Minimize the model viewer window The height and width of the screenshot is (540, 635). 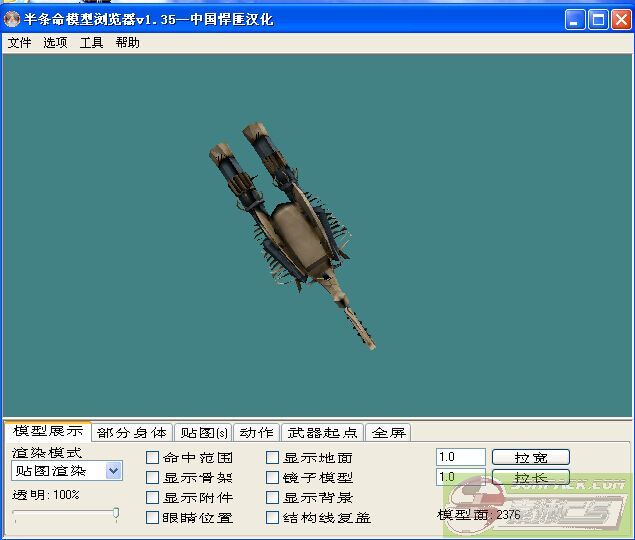coord(575,19)
